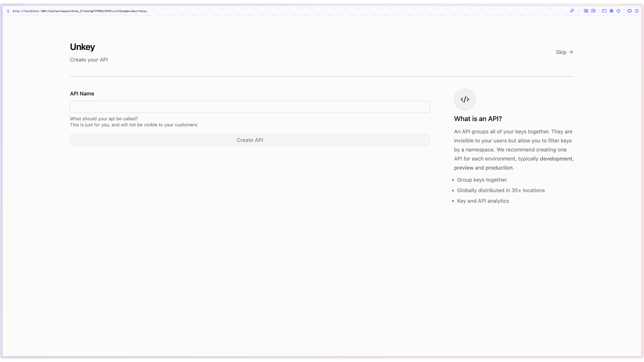Click 'Globally distributed in 35+ locations' text
The image size is (644, 362).
point(501,190)
